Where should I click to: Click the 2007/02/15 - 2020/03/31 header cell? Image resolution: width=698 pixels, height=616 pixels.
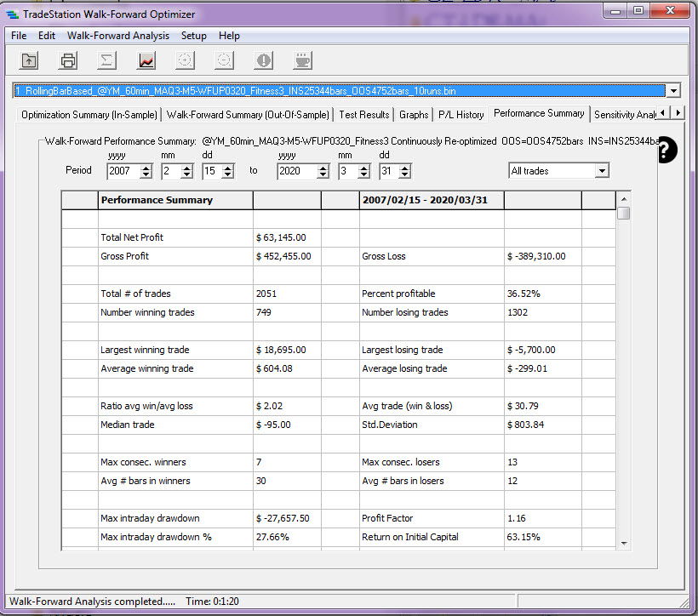click(x=432, y=200)
